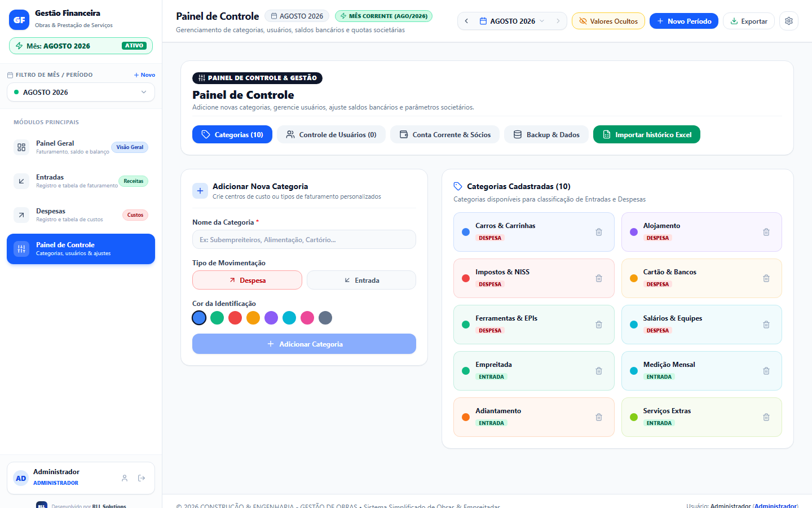Screen dimensions: 812x508
Task: Pick the purple identification color
Action: (271, 318)
